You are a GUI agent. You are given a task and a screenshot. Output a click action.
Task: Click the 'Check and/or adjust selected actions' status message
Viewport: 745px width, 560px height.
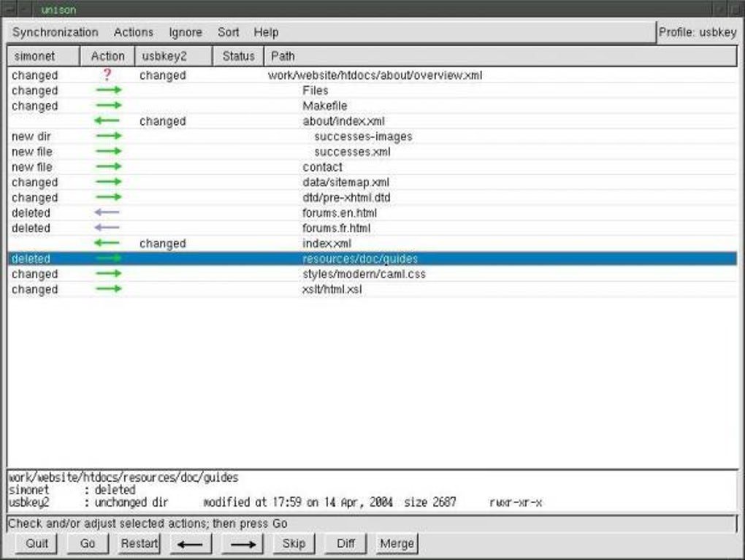pos(148,523)
